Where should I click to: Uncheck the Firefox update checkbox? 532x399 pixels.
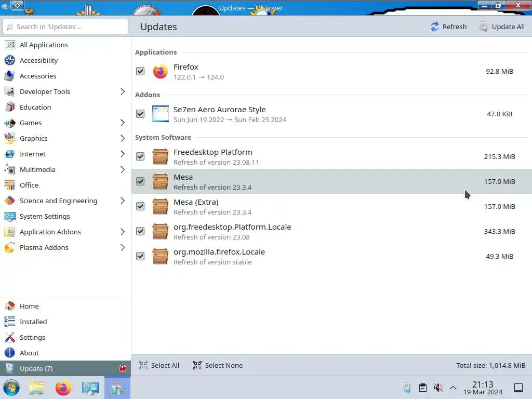tap(140, 71)
